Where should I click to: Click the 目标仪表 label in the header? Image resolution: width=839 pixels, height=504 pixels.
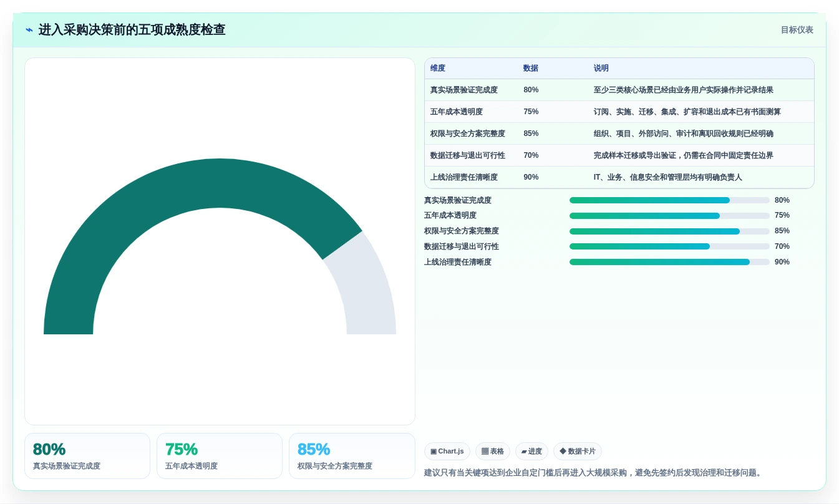click(797, 30)
